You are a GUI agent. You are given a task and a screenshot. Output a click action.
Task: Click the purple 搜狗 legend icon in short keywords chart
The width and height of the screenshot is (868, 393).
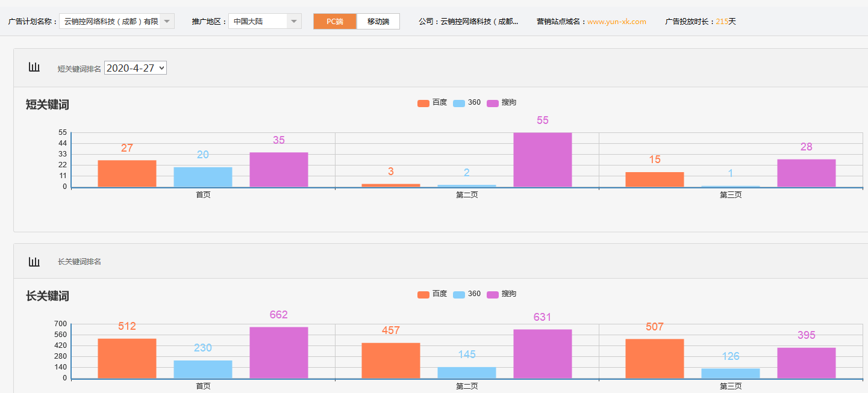(x=493, y=102)
